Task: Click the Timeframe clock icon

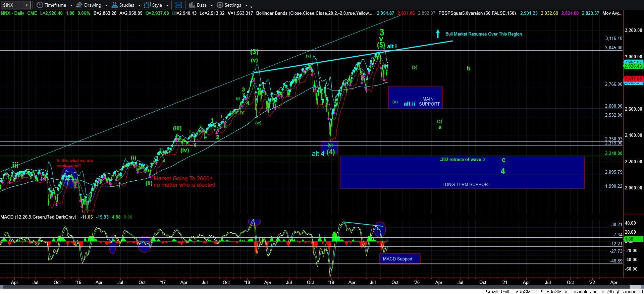Action: (x=40, y=5)
